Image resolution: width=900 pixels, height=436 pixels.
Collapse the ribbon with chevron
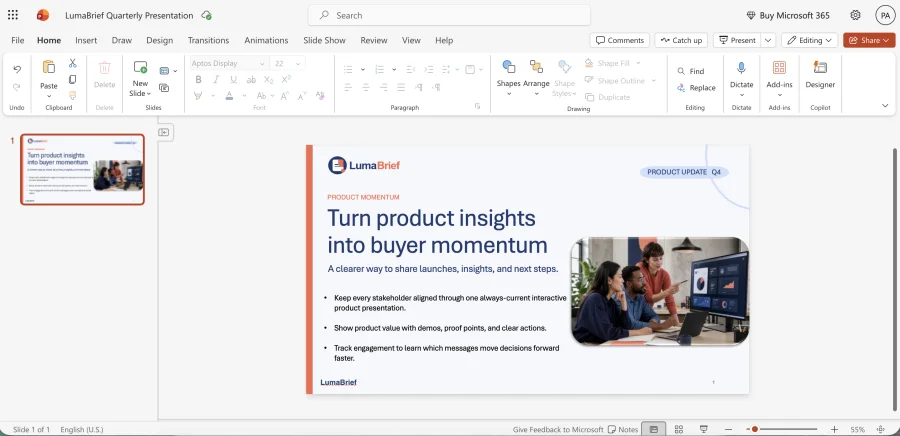pyautogui.click(x=885, y=106)
